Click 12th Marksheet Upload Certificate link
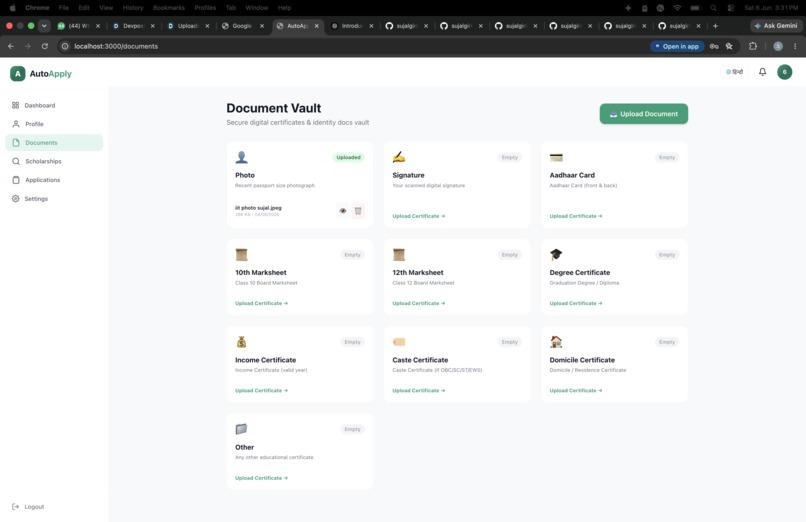 click(418, 304)
